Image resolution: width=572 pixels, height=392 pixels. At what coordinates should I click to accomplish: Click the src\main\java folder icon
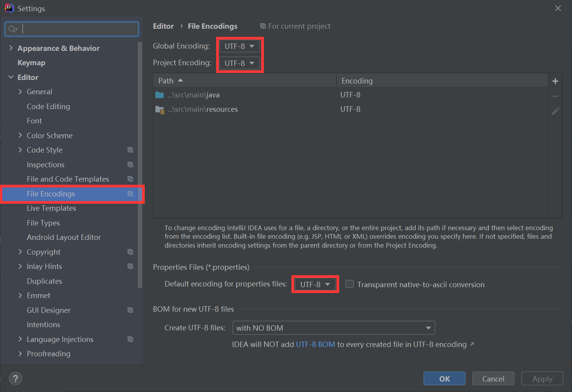(x=159, y=95)
